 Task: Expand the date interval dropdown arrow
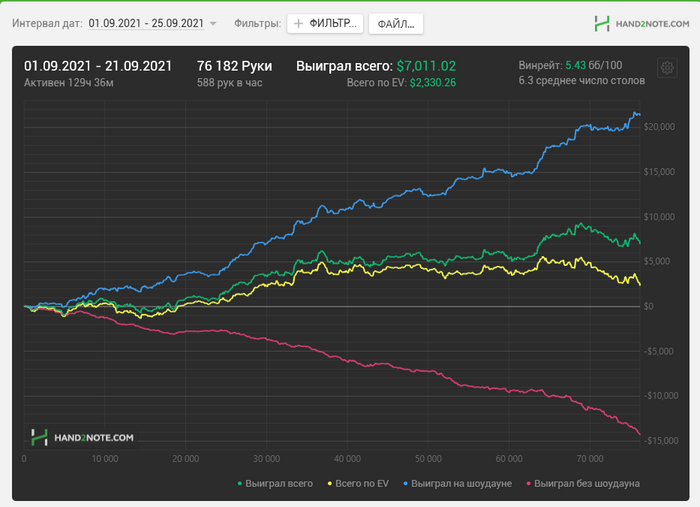click(x=213, y=24)
